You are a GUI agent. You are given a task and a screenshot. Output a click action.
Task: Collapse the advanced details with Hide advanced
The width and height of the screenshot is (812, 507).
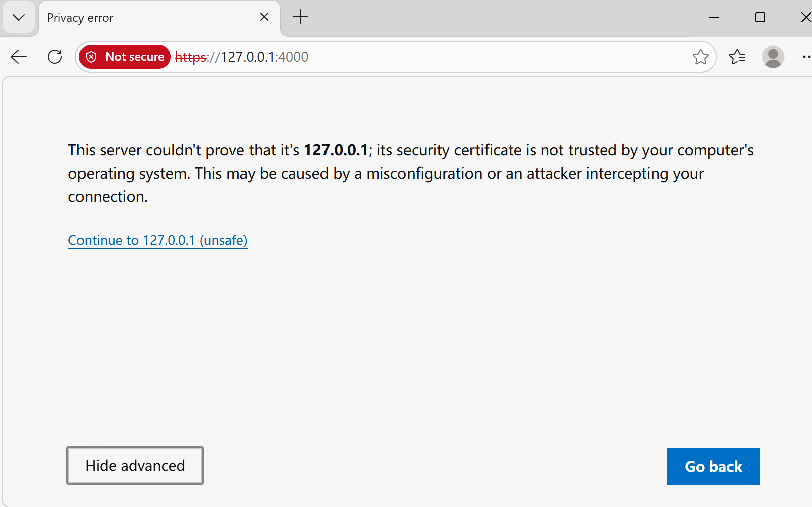point(134,465)
